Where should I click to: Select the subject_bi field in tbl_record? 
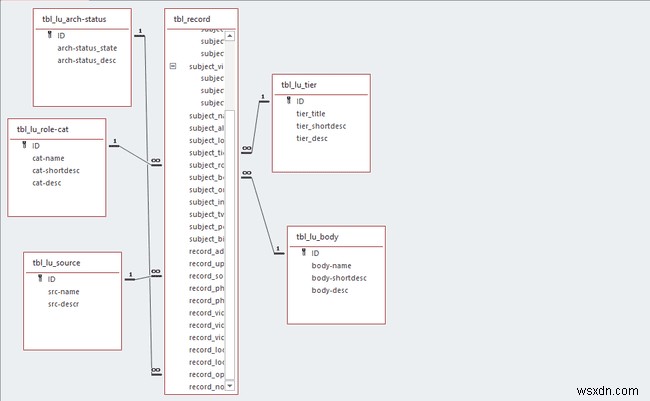tap(206, 239)
